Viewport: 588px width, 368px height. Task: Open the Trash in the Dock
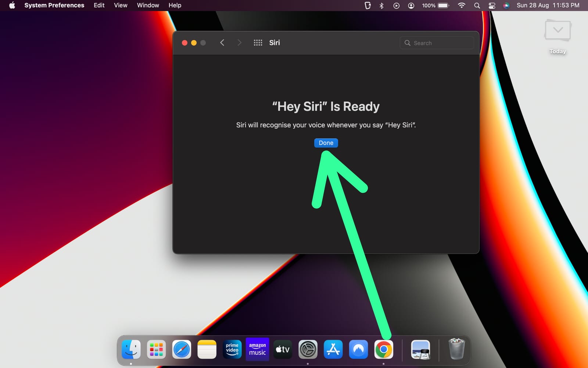click(457, 349)
